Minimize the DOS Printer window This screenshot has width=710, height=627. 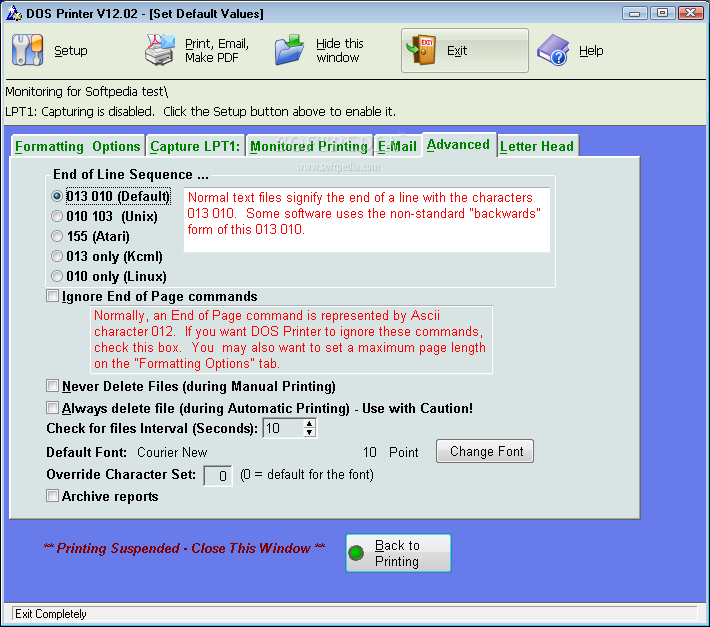[634, 13]
